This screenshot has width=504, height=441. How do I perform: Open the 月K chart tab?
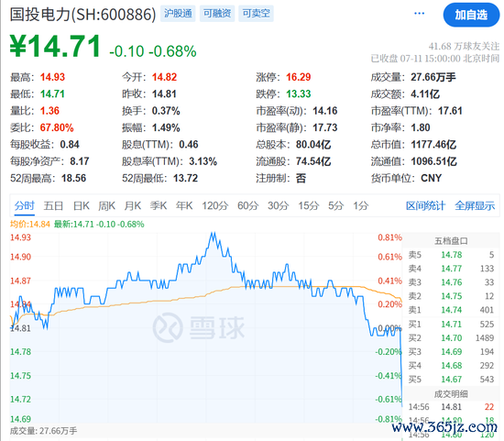click(x=133, y=205)
